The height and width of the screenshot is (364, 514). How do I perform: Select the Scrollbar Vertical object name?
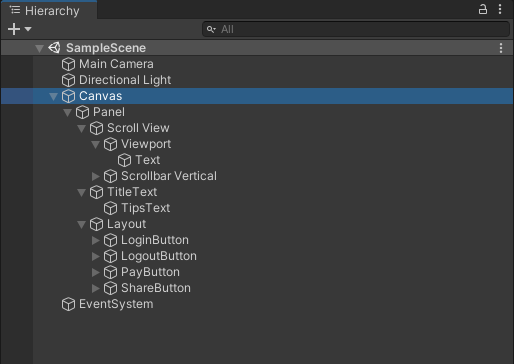point(169,176)
